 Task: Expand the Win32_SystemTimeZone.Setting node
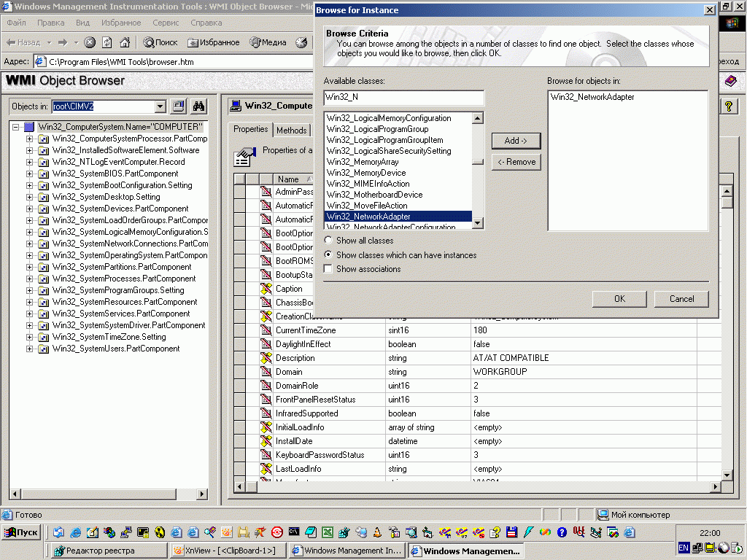(29, 337)
